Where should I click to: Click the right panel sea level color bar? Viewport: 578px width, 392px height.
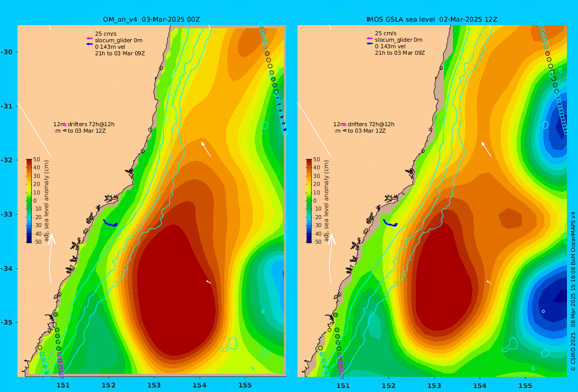(x=309, y=201)
